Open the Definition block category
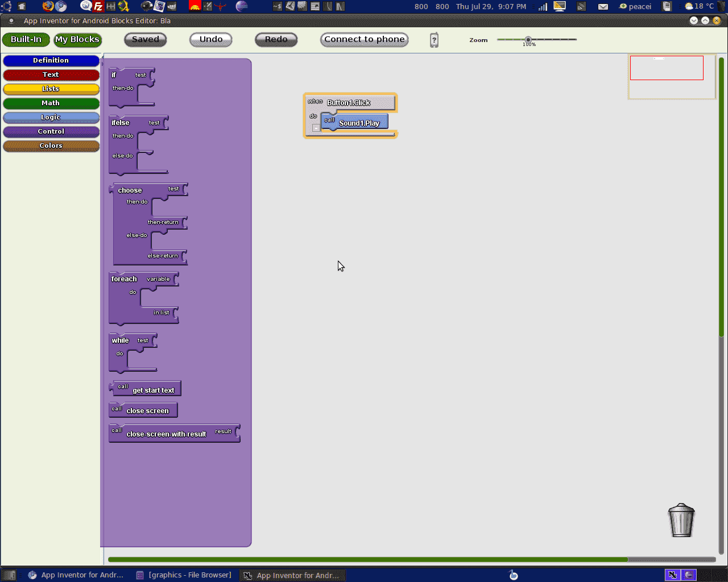Screen dimensions: 728x582 pyautogui.click(x=51, y=60)
